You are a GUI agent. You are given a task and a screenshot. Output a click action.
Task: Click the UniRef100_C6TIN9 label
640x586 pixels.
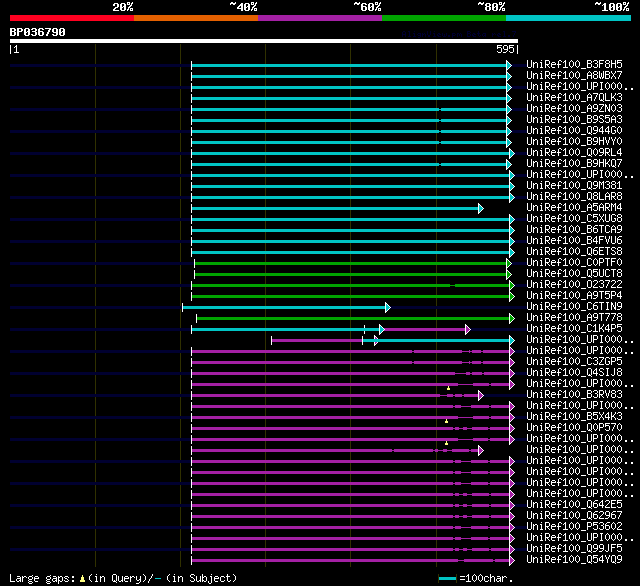[574, 307]
